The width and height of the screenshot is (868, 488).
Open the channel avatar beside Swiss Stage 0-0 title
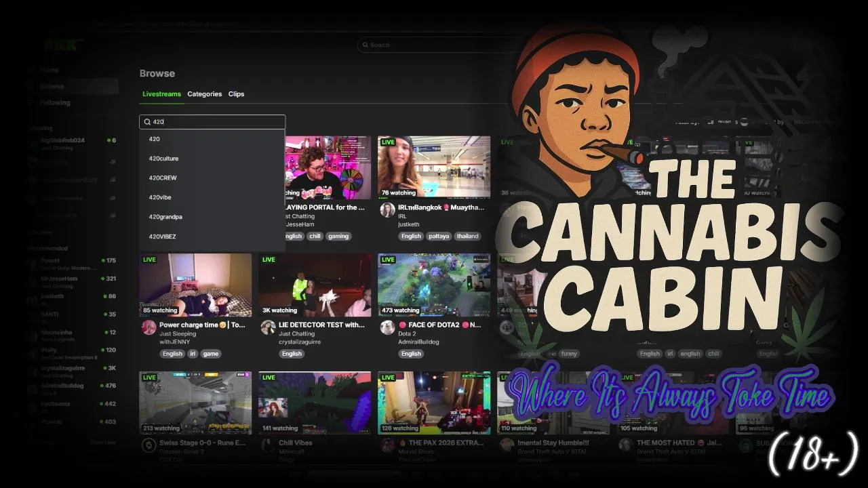coord(149,445)
